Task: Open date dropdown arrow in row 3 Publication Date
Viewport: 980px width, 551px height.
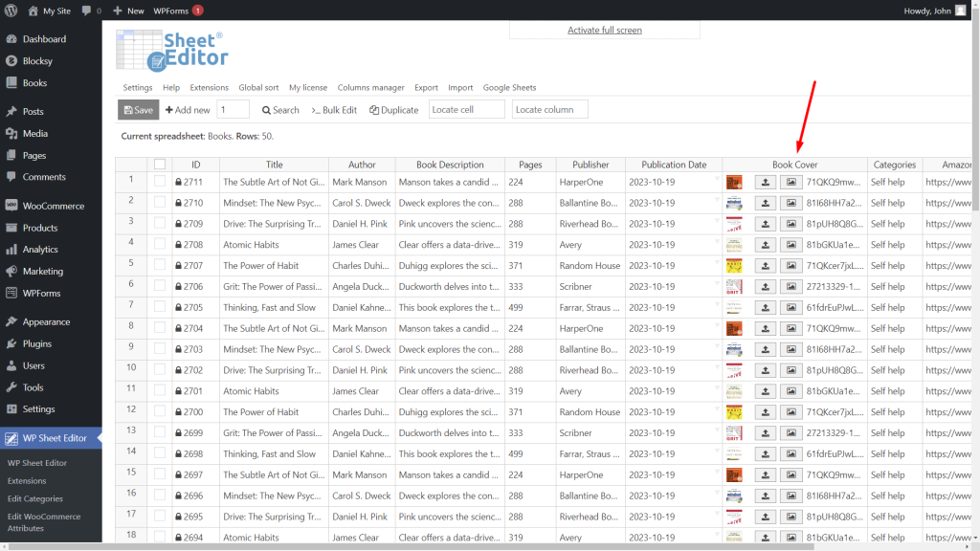Action: tap(718, 221)
